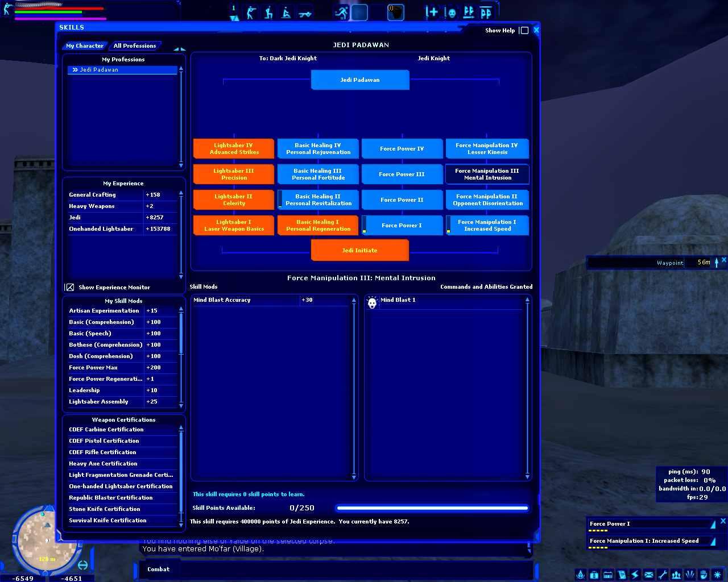
Task: Select Lightsaber III Precision skill
Action: (234, 174)
